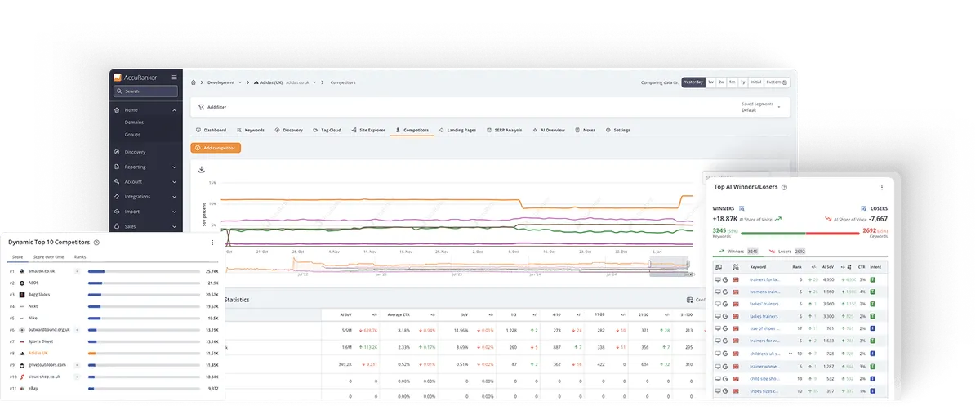980x410 pixels.
Task: Open Top AI Winners/Losers kebab menu
Action: tap(882, 187)
